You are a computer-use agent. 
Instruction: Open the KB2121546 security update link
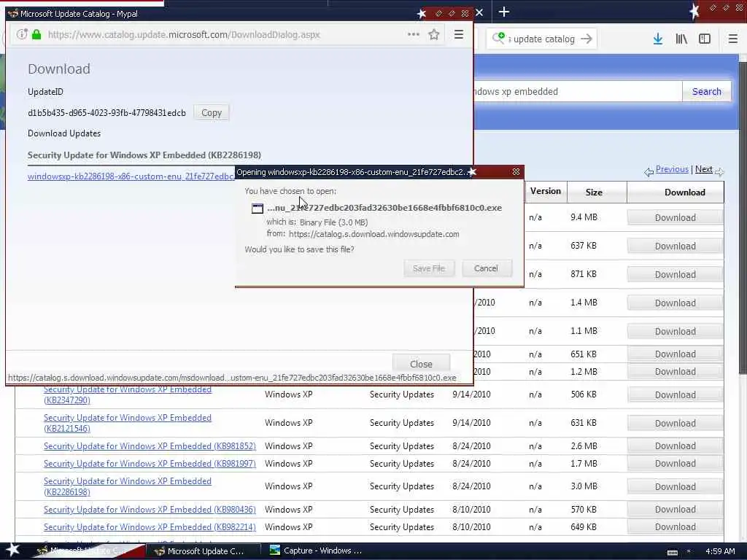pyautogui.click(x=127, y=423)
